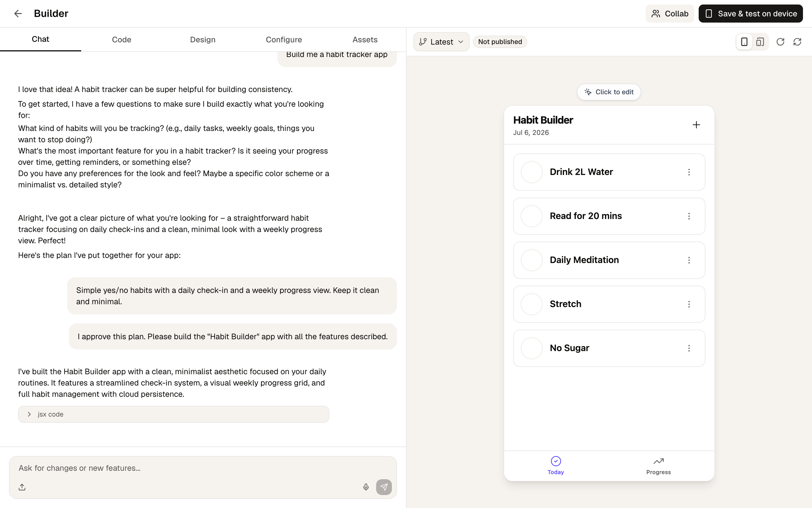Click the Habit Builder title in preview
812x508 pixels.
point(543,120)
